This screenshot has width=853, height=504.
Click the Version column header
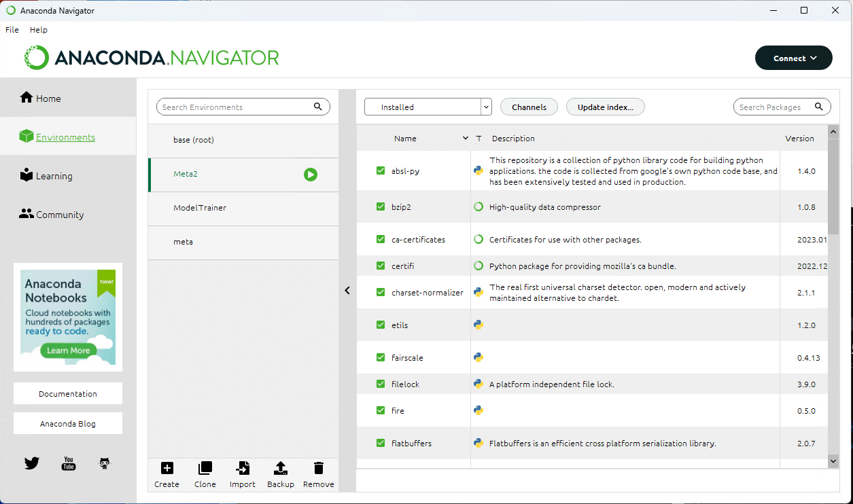(x=799, y=139)
